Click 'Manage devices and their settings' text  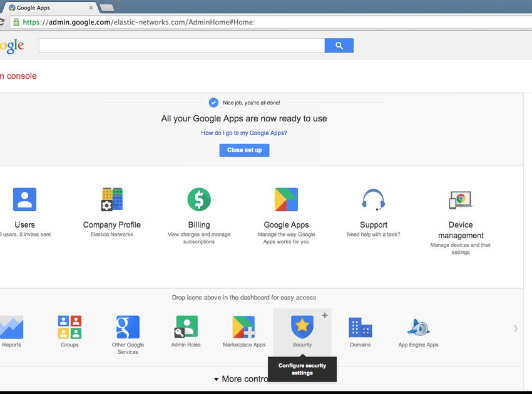tap(461, 248)
